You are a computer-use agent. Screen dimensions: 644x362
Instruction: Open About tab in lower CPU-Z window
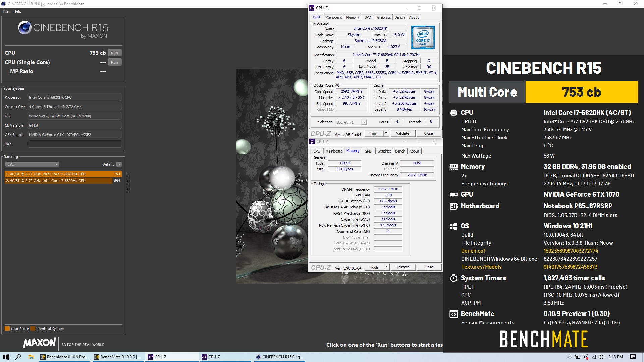tap(414, 151)
